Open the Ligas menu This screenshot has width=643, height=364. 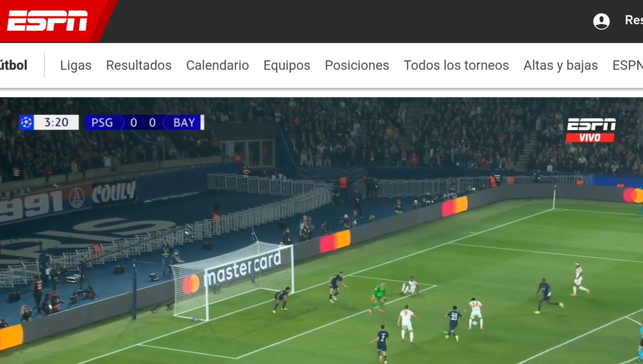pyautogui.click(x=76, y=65)
